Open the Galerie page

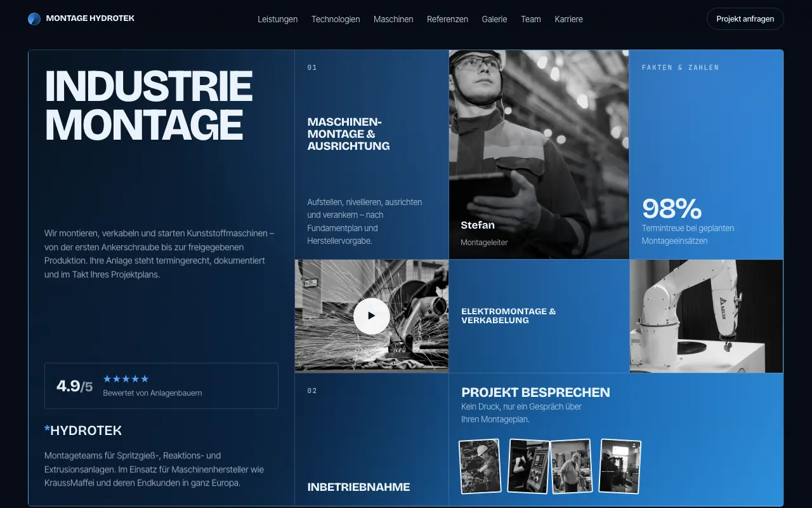point(494,19)
